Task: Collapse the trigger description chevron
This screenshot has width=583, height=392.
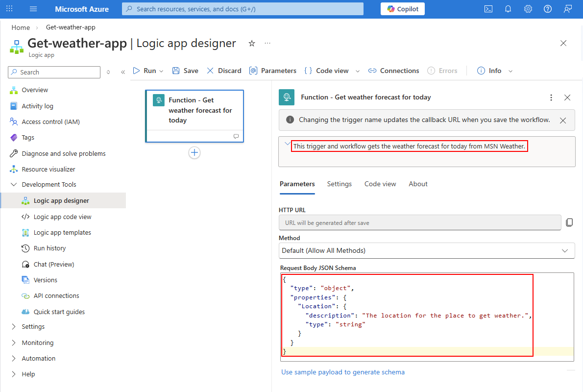Action: [x=287, y=144]
